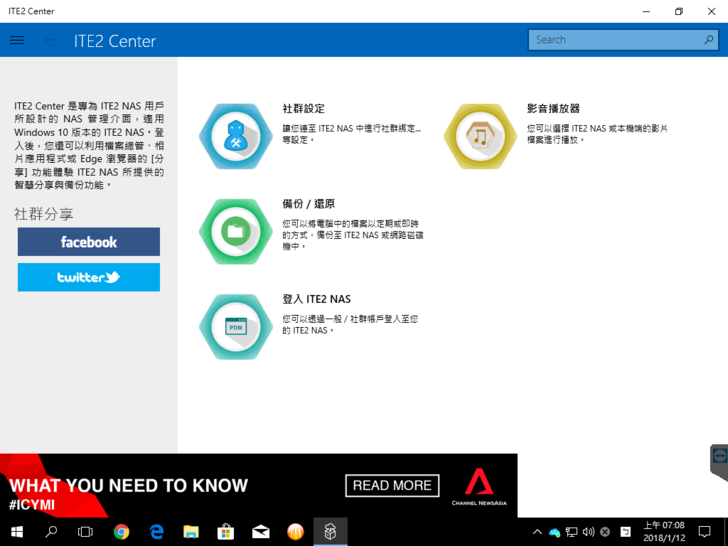The width and height of the screenshot is (728, 546).
Task: Click the TeamViewer side panel tab
Action: [x=719, y=458]
